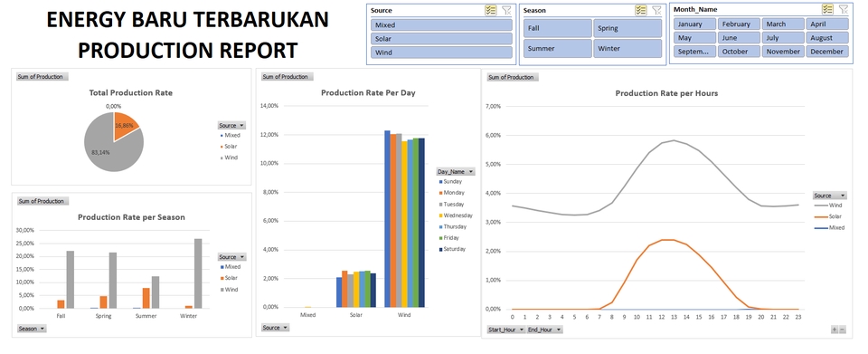The height and width of the screenshot is (354, 868).
Task: Select February in Month_Name slicer
Action: 739,24
